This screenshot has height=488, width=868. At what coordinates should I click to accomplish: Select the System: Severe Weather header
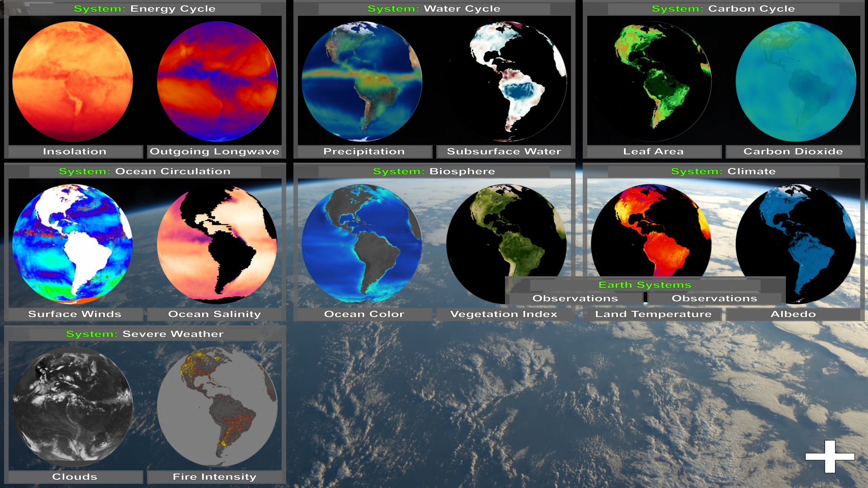point(145,334)
